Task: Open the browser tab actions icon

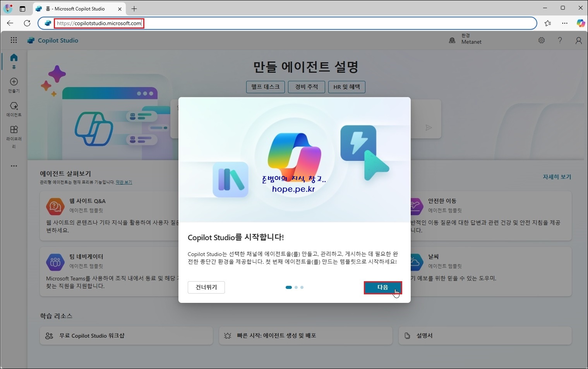Action: coord(22,9)
